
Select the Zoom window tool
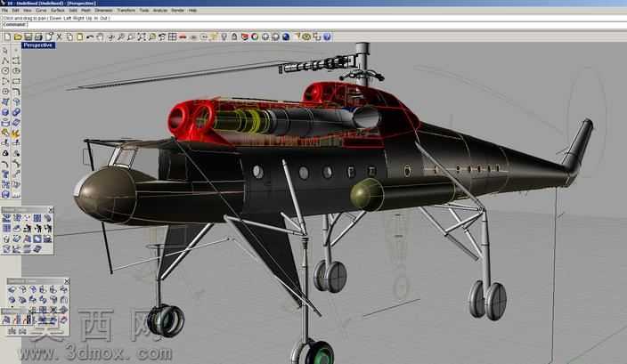coord(131,36)
